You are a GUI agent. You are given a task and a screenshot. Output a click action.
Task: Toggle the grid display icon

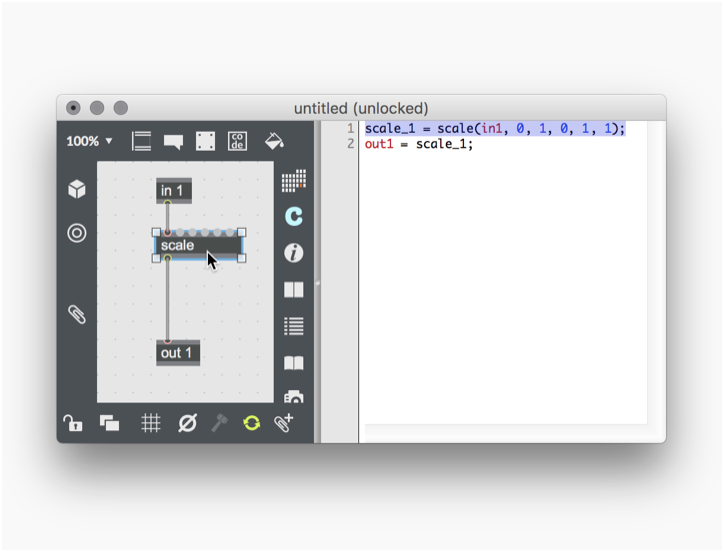[x=151, y=423]
